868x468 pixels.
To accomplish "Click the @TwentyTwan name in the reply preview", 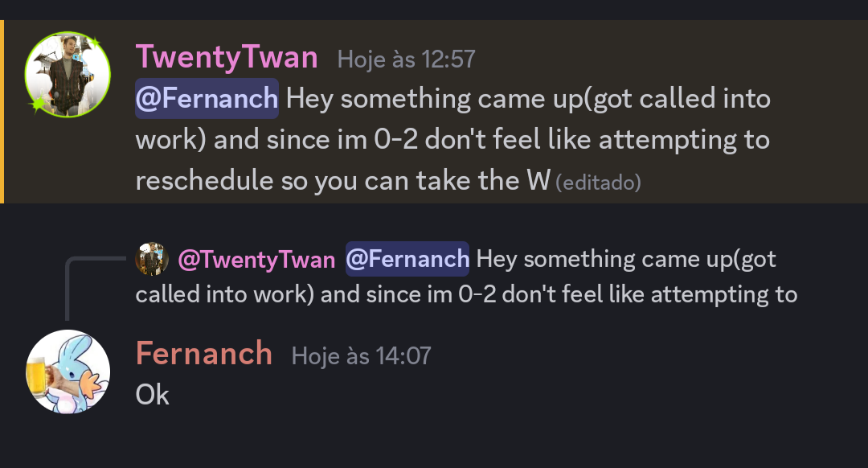I will pos(256,259).
